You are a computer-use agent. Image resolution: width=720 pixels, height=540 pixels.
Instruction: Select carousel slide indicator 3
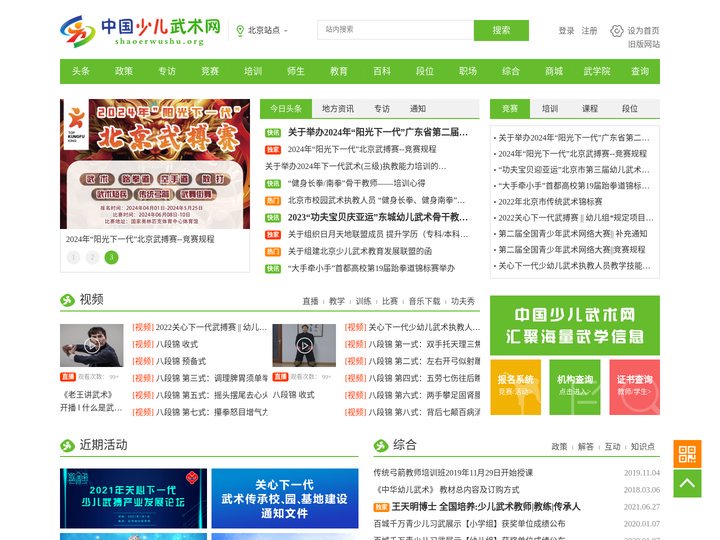[x=111, y=258]
